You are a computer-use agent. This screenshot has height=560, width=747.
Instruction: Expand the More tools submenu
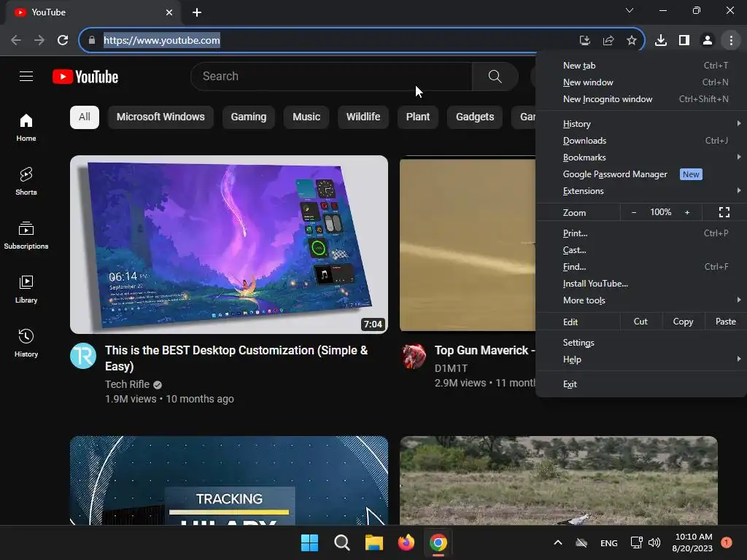click(x=641, y=300)
